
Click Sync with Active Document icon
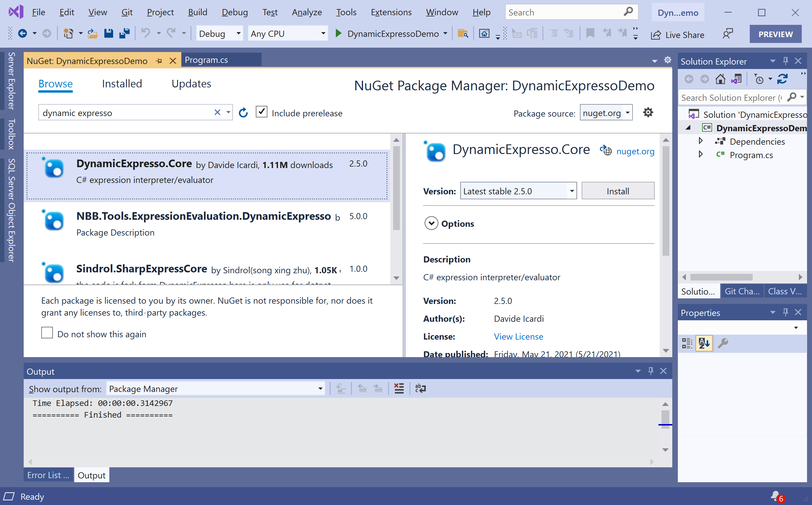click(782, 79)
